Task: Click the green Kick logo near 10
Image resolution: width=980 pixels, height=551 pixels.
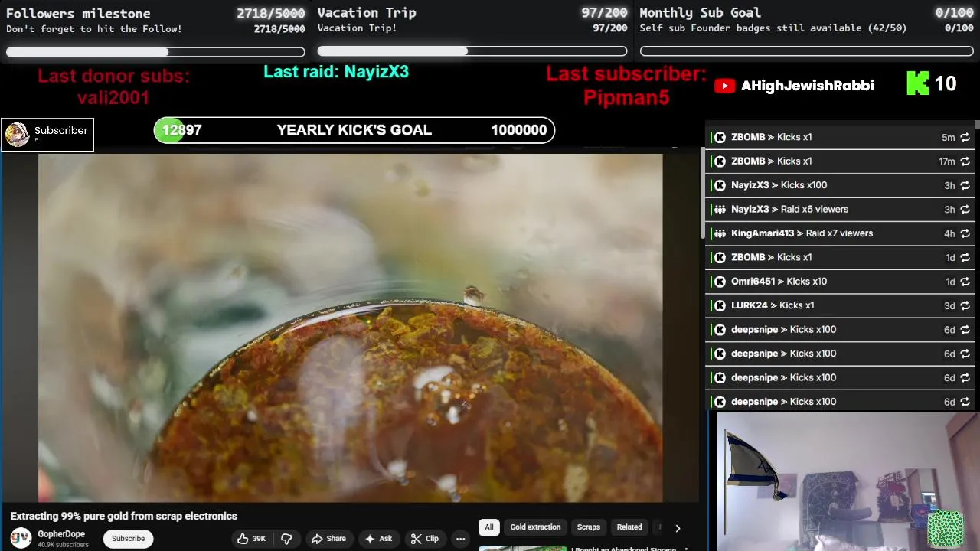Action: 917,83
